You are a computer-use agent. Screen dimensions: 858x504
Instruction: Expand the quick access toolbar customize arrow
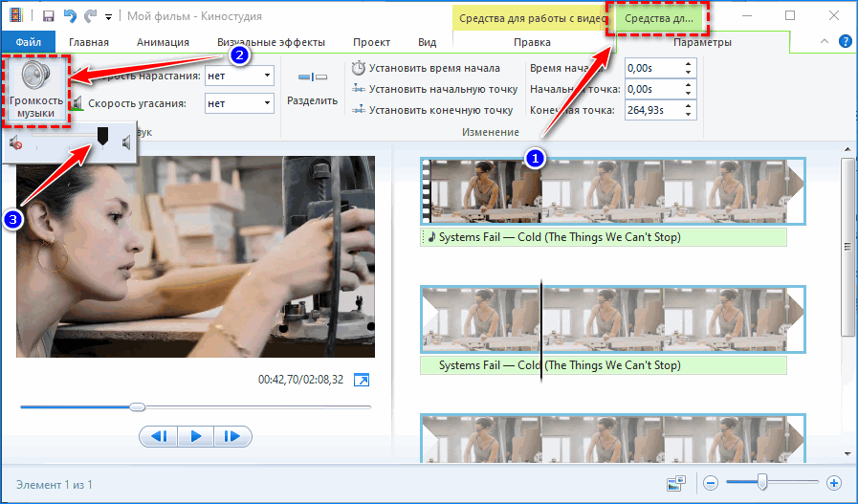click(x=108, y=17)
